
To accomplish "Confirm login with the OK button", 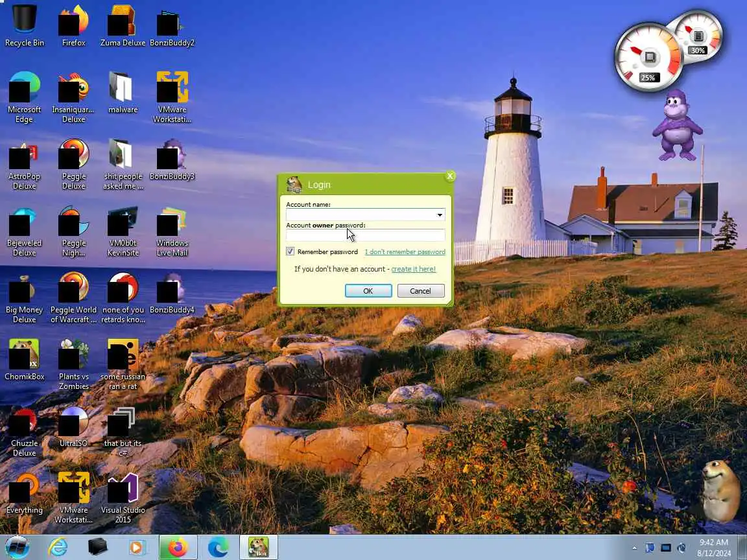I will click(x=368, y=291).
